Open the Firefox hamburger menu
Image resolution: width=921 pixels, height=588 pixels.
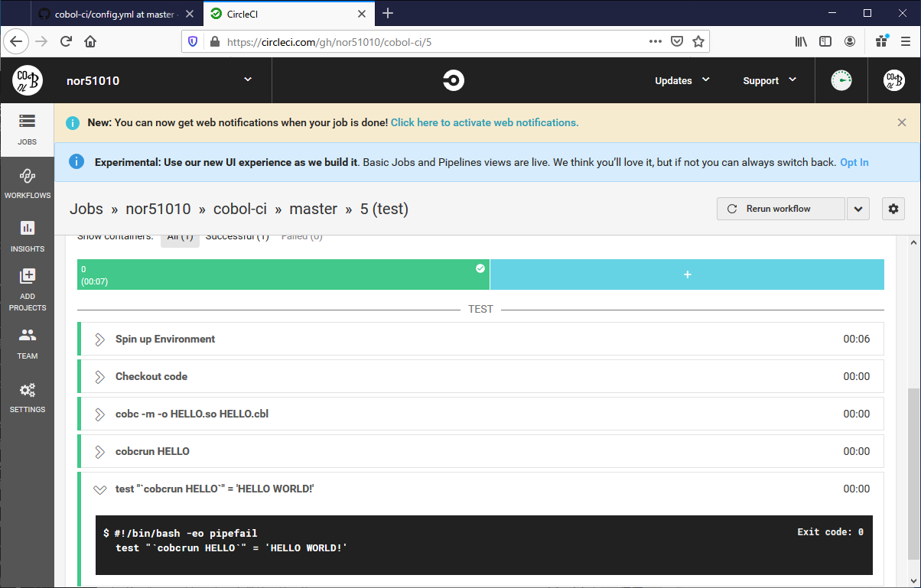(906, 41)
